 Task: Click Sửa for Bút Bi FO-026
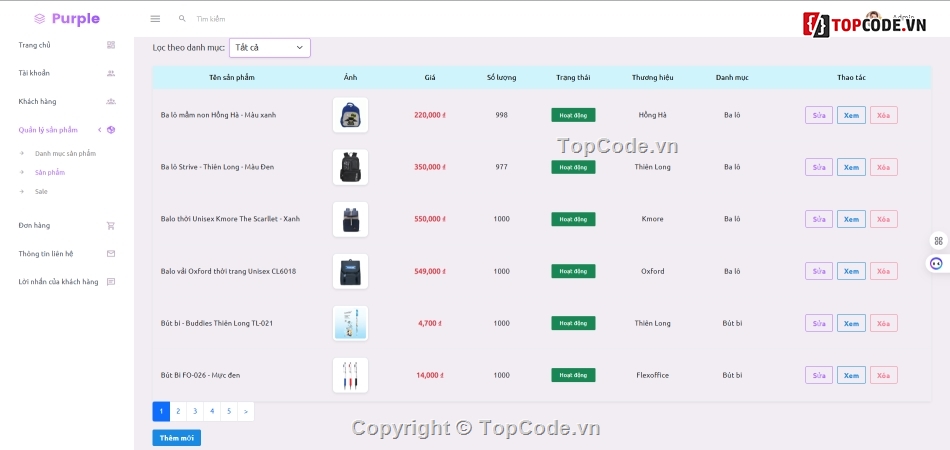(x=819, y=376)
